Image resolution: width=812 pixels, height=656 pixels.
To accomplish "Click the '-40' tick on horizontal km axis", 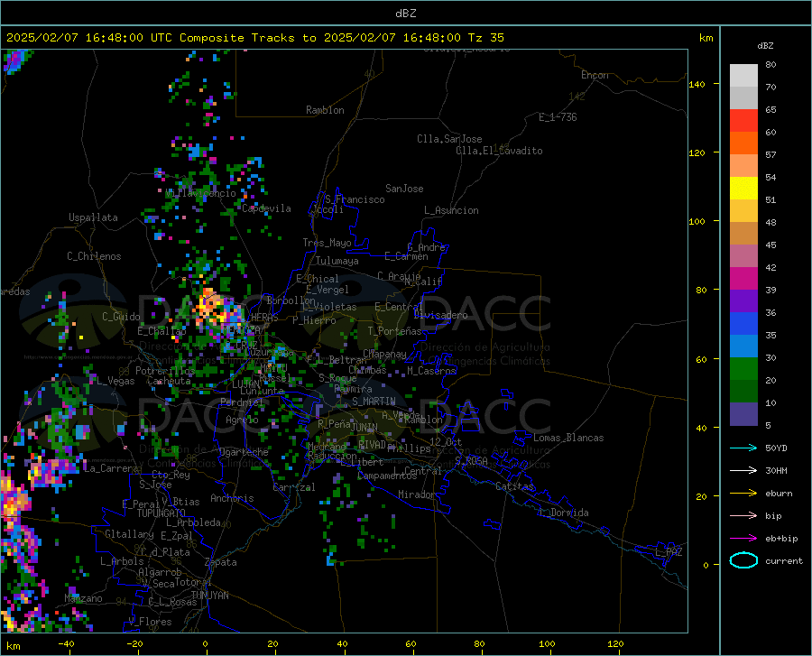I will (x=66, y=644).
